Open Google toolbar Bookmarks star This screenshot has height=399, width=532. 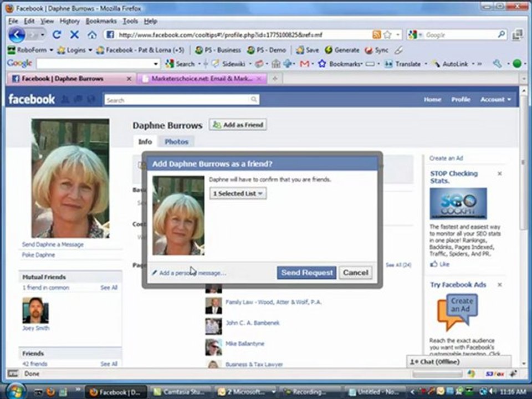[340, 64]
